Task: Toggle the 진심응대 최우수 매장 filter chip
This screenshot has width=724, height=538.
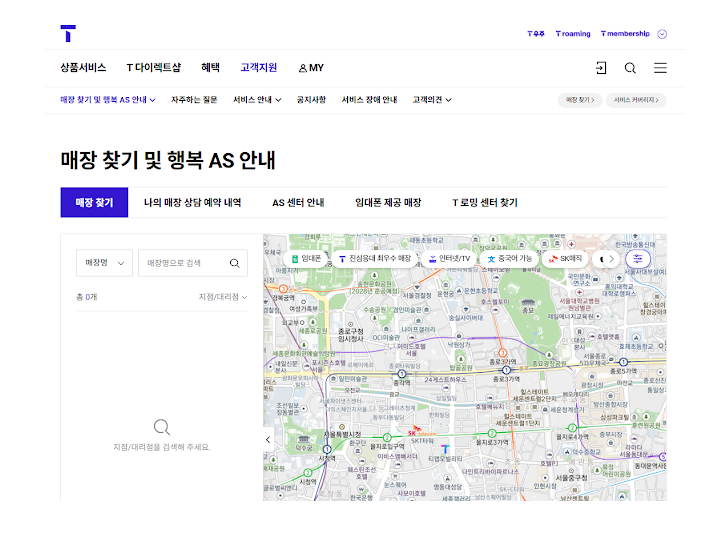Action: 375,259
